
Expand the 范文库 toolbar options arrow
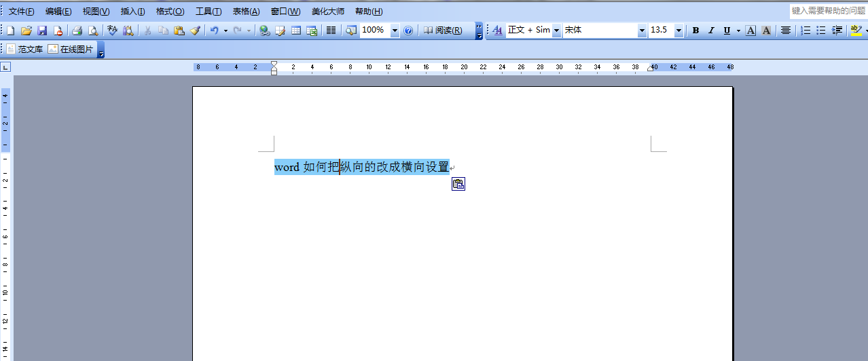101,50
